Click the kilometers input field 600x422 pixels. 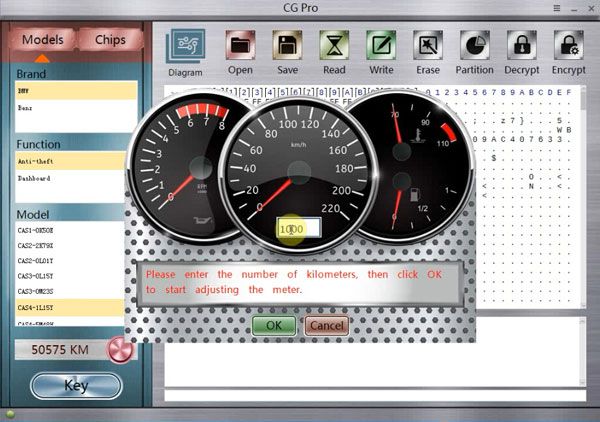click(298, 229)
